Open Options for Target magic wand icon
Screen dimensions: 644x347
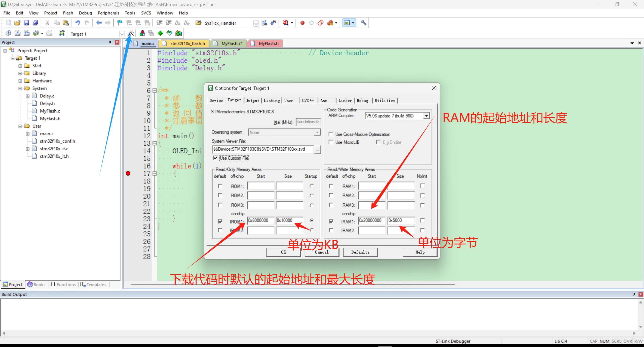click(131, 33)
